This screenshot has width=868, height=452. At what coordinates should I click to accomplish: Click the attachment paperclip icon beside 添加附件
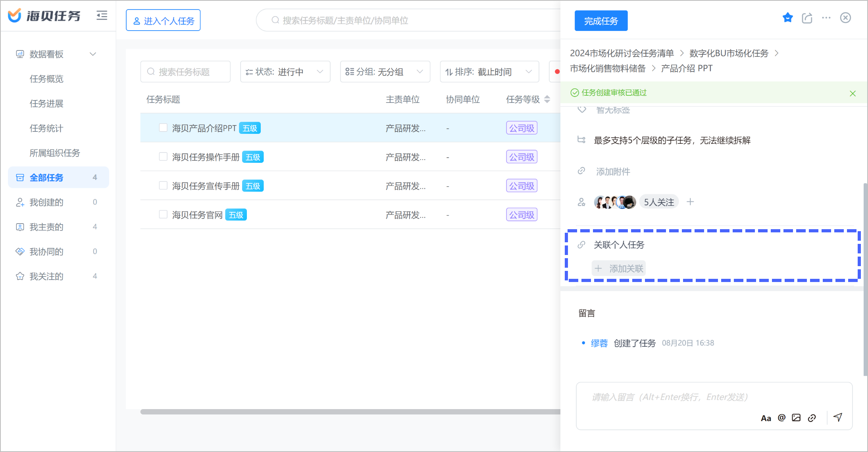[581, 171]
